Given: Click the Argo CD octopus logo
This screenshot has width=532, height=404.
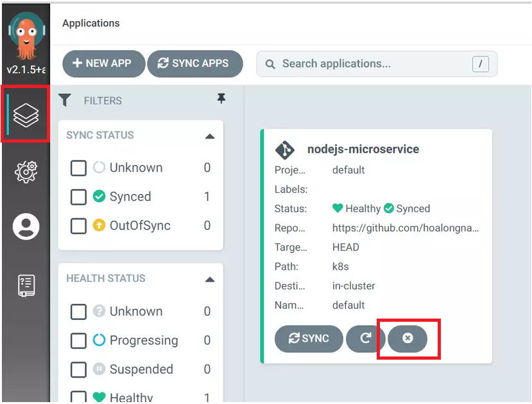Looking at the screenshot, I should tap(26, 36).
